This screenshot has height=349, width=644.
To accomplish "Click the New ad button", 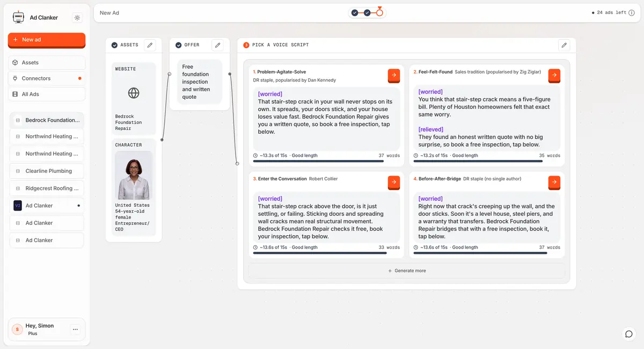I will tap(47, 40).
